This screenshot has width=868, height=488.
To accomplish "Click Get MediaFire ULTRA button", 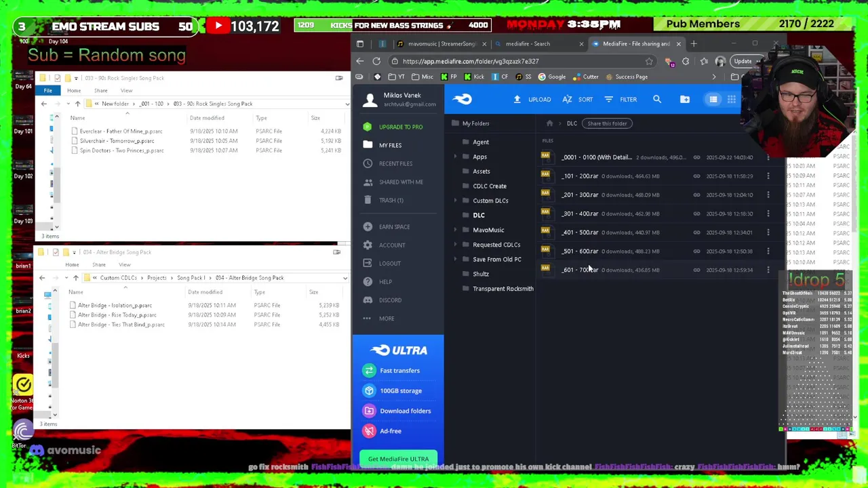I will tap(398, 459).
